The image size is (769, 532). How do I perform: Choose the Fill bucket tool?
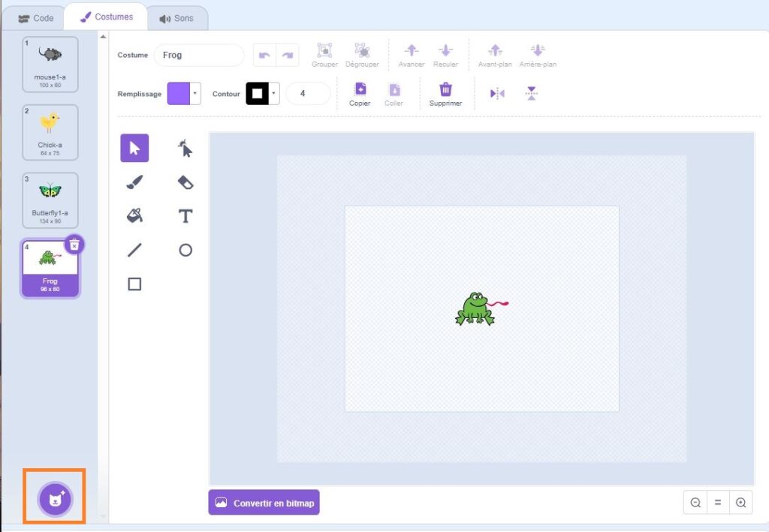(x=134, y=216)
